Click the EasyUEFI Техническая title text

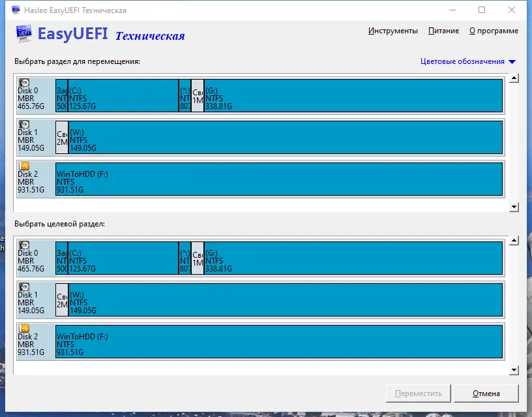pos(111,35)
